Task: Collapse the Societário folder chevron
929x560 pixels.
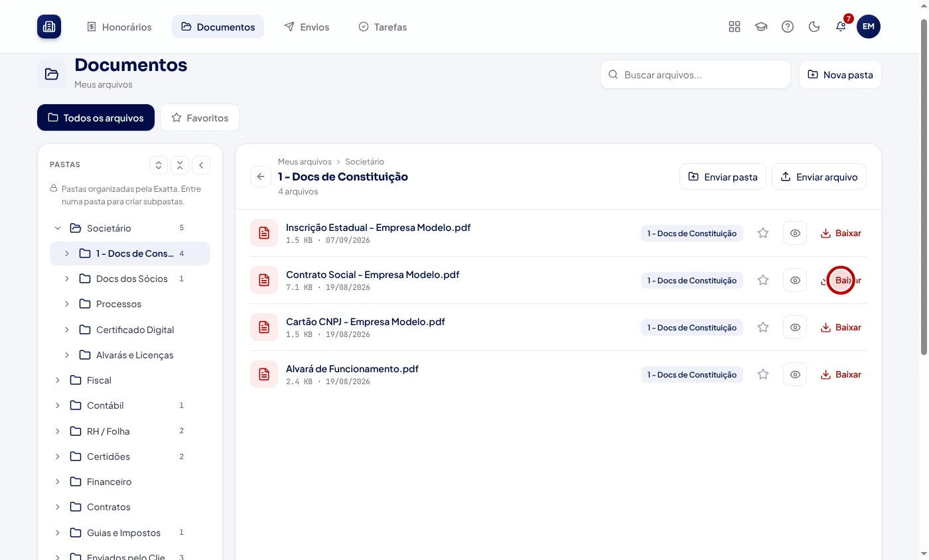Action: (x=58, y=228)
